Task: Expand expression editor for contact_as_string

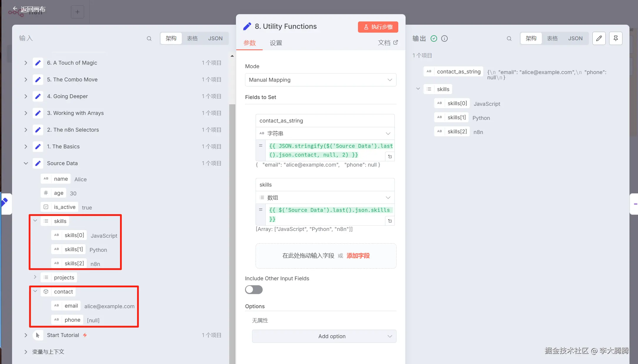Action: coord(390,157)
